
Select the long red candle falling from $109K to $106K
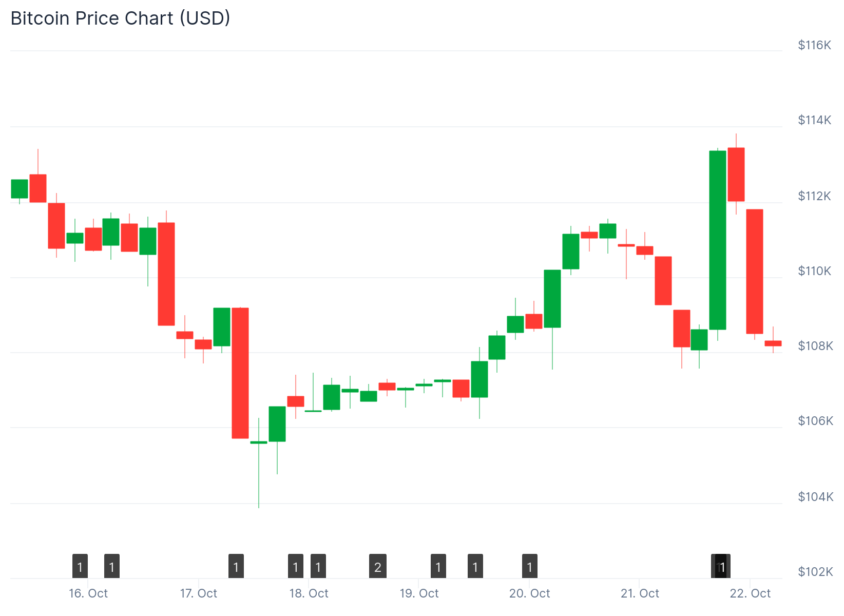(240, 373)
